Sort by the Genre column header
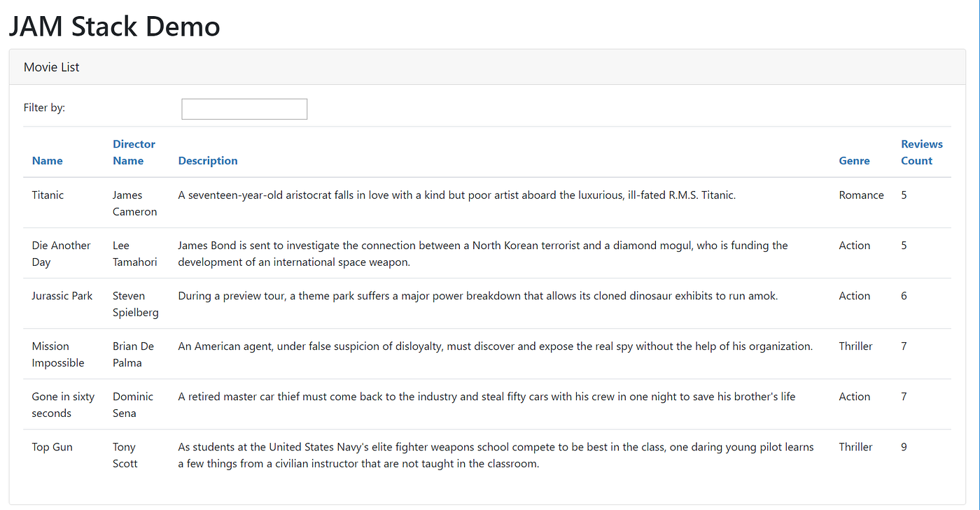 coord(854,161)
